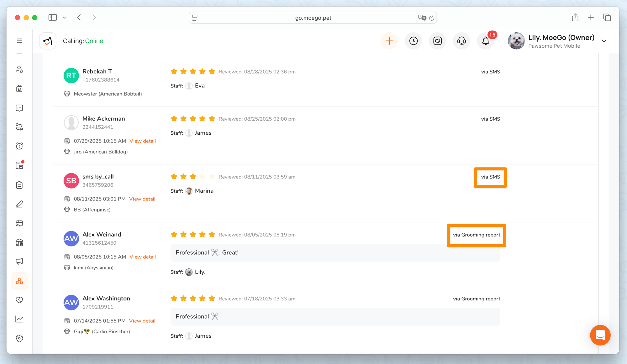The height and width of the screenshot is (364, 627).
Task: Expand the Safari sidebar options chevron
Action: tap(64, 18)
